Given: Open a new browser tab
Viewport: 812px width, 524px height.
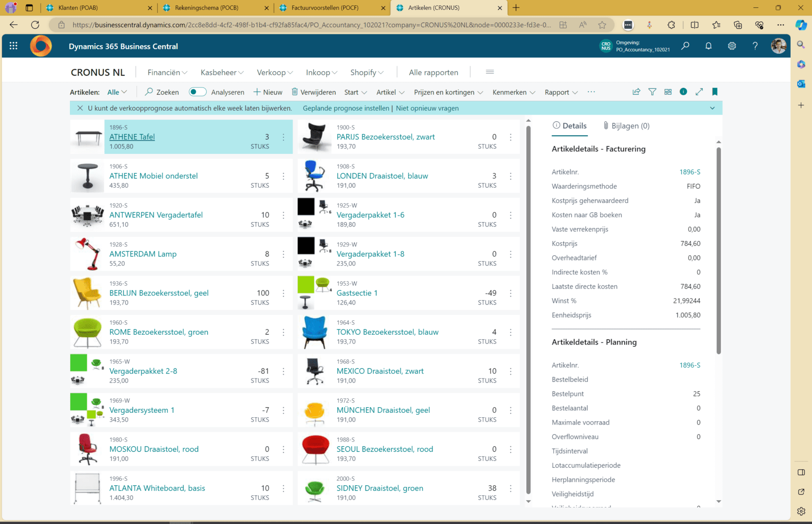Looking at the screenshot, I should click(x=515, y=8).
